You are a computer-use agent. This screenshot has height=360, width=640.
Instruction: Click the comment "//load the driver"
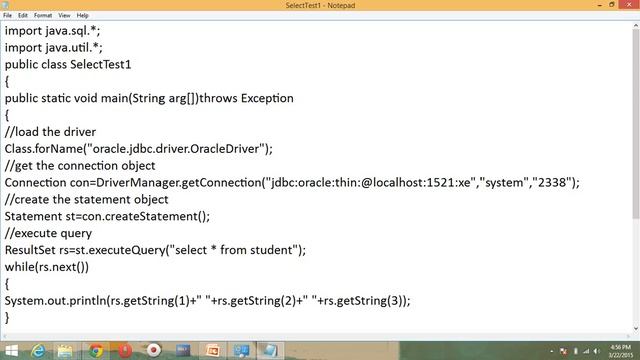coord(50,132)
